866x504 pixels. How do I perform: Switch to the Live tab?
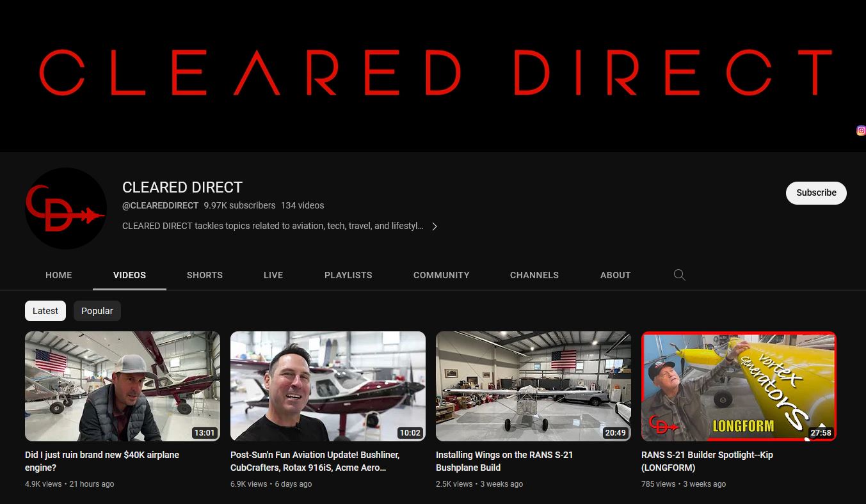point(273,275)
